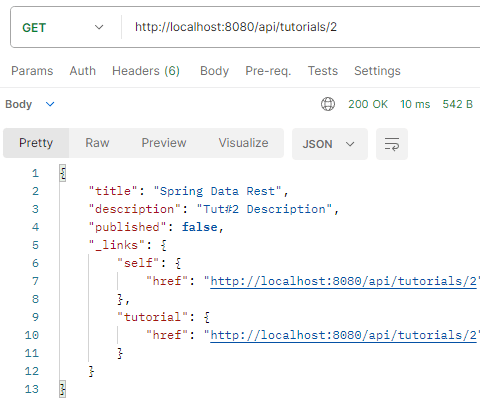The height and width of the screenshot is (410, 480).
Task: Open the Settings tab
Action: [377, 71]
